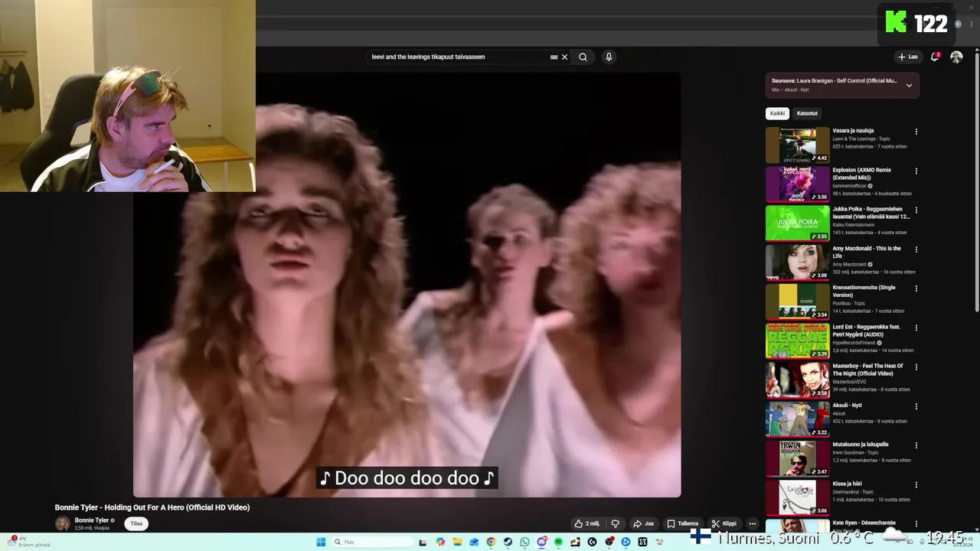The height and width of the screenshot is (551, 980).
Task: Open Bonnie Tyler channel avatar
Action: pyautogui.click(x=62, y=523)
